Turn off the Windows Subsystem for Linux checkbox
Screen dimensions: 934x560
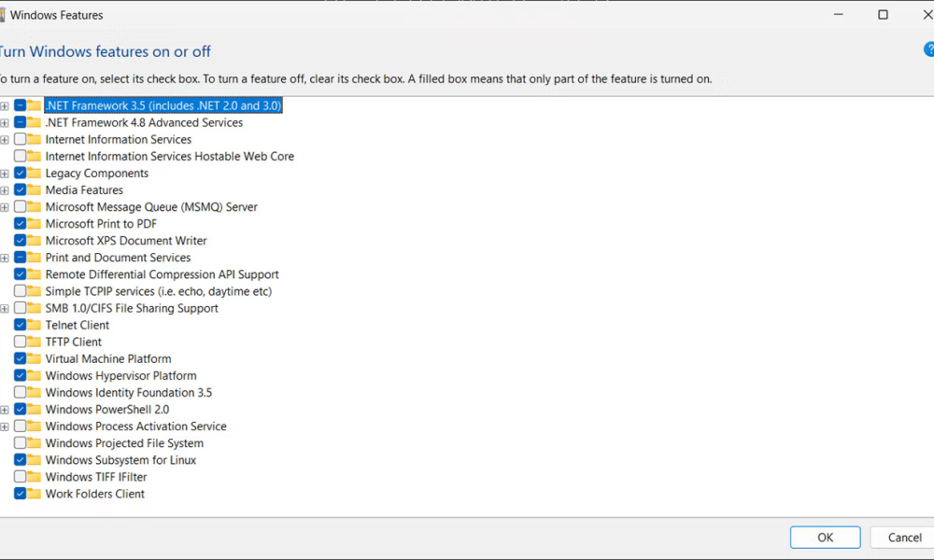tap(20, 460)
